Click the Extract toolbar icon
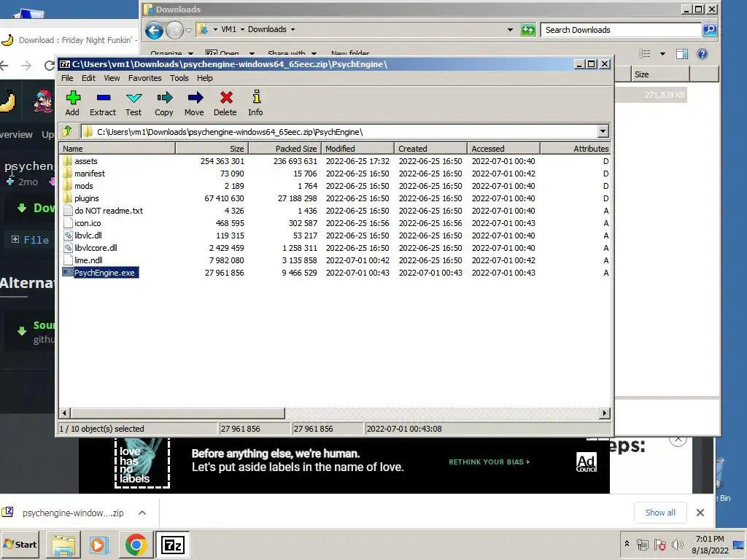Viewport: 747px width, 560px height. (x=103, y=104)
